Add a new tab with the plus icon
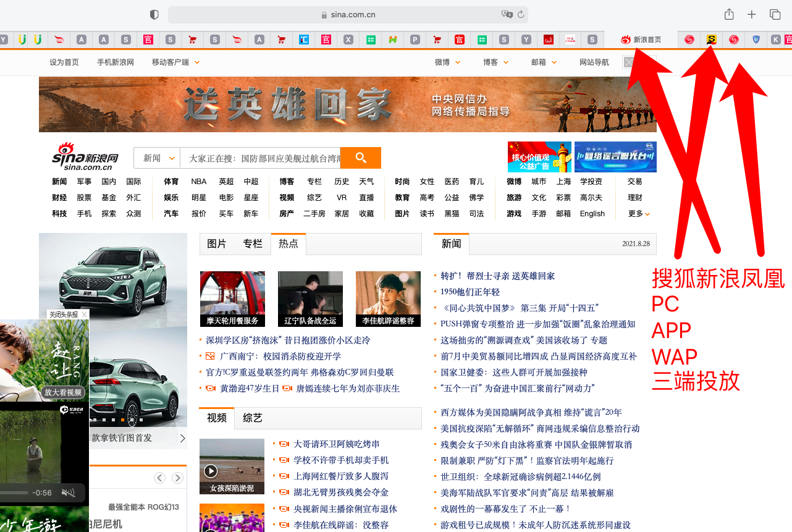 pos(752,14)
